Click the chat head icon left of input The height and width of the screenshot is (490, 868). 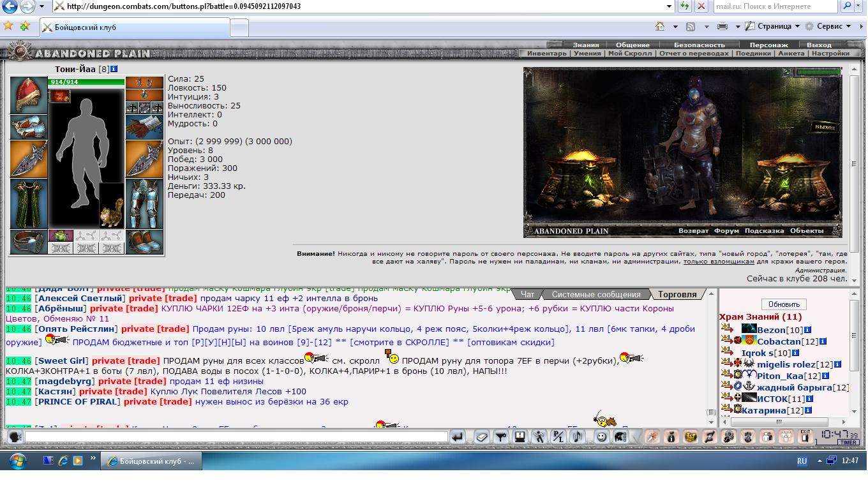[x=14, y=437]
